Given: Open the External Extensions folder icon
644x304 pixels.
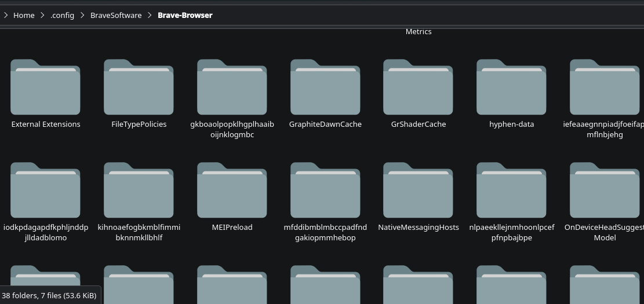Looking at the screenshot, I should (45, 87).
